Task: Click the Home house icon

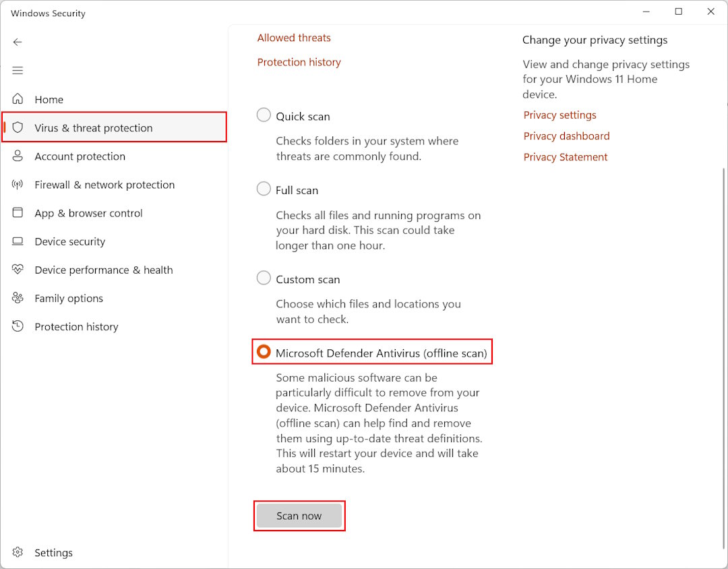Action: pos(18,99)
